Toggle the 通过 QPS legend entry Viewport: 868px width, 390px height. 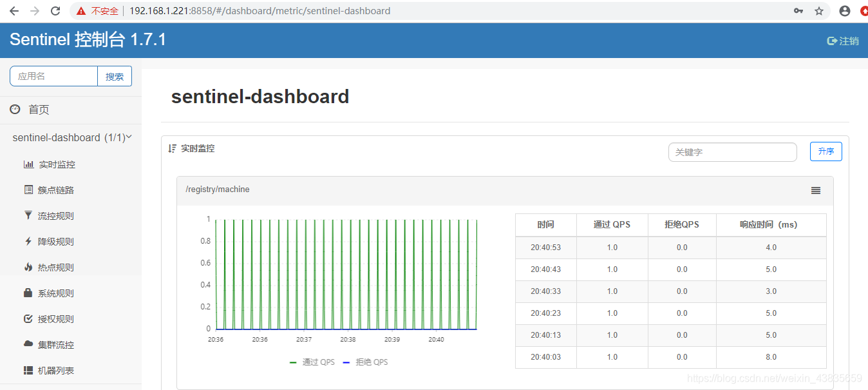(x=312, y=362)
